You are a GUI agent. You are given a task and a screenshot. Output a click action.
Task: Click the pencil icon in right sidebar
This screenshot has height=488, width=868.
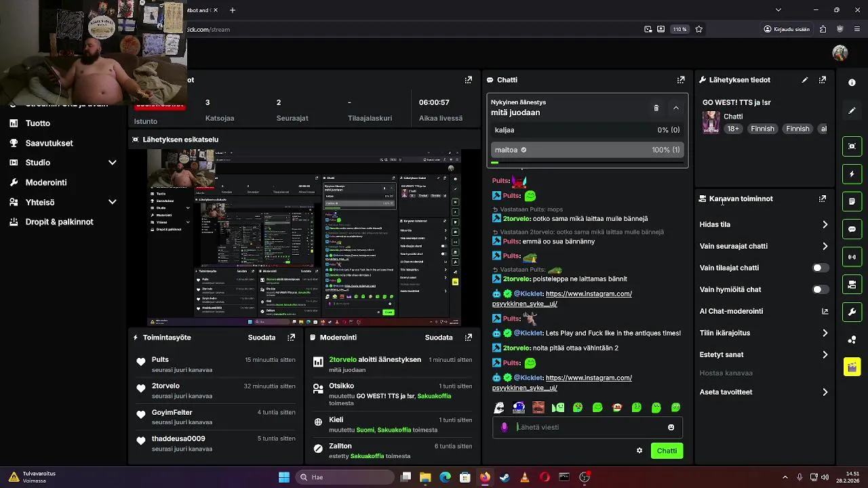[852, 110]
